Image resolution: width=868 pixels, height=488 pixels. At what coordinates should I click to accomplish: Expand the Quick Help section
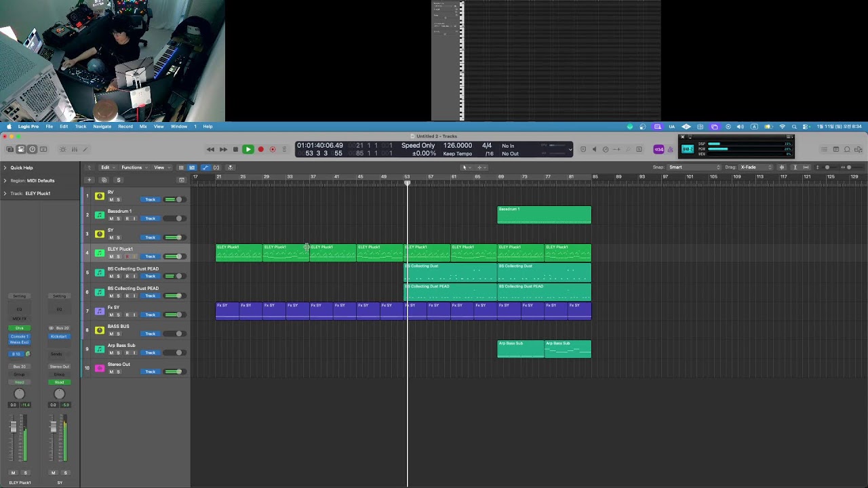tap(5, 167)
